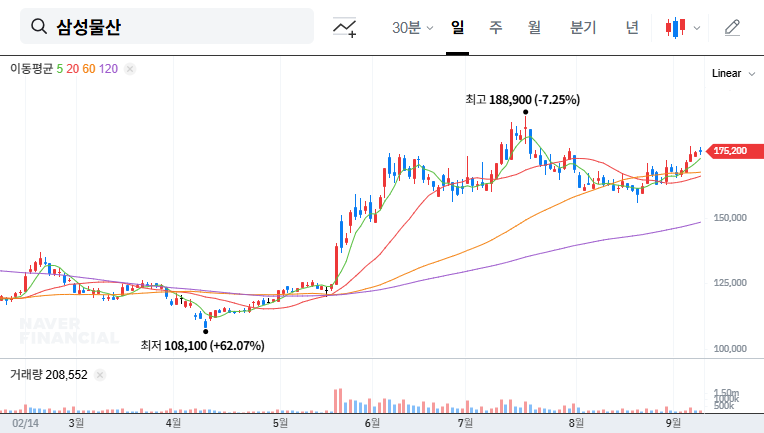Click the 120-day moving average value
764x433 pixels.
(108, 69)
